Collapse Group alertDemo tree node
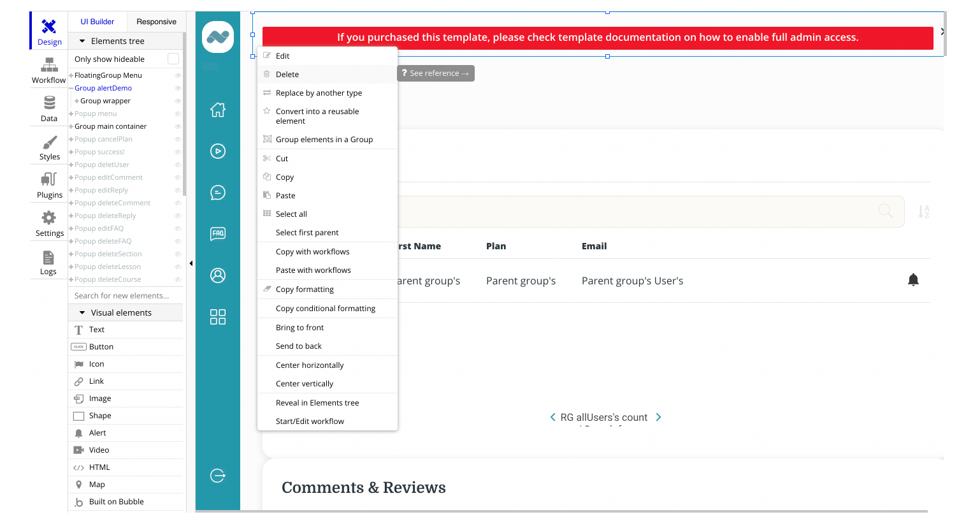 pos(71,88)
